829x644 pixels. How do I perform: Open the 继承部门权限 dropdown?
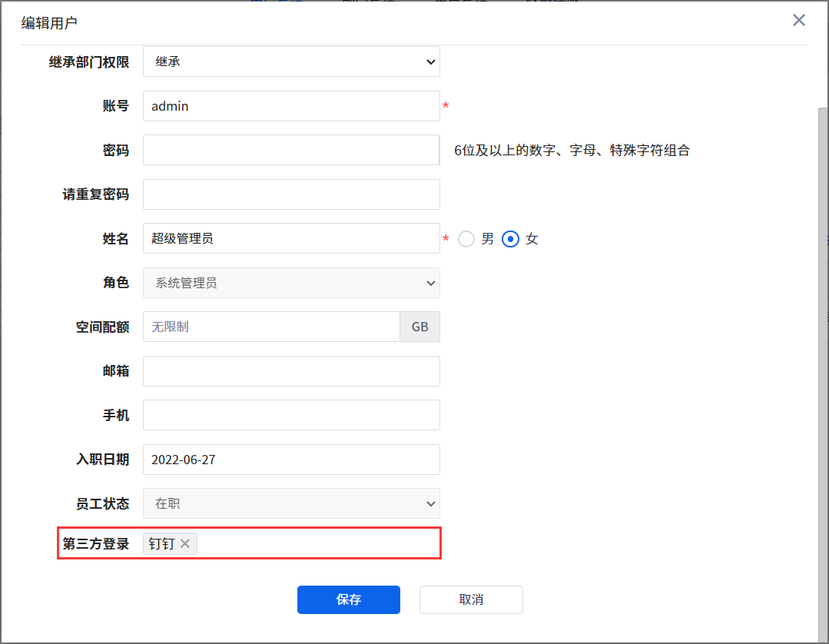291,61
